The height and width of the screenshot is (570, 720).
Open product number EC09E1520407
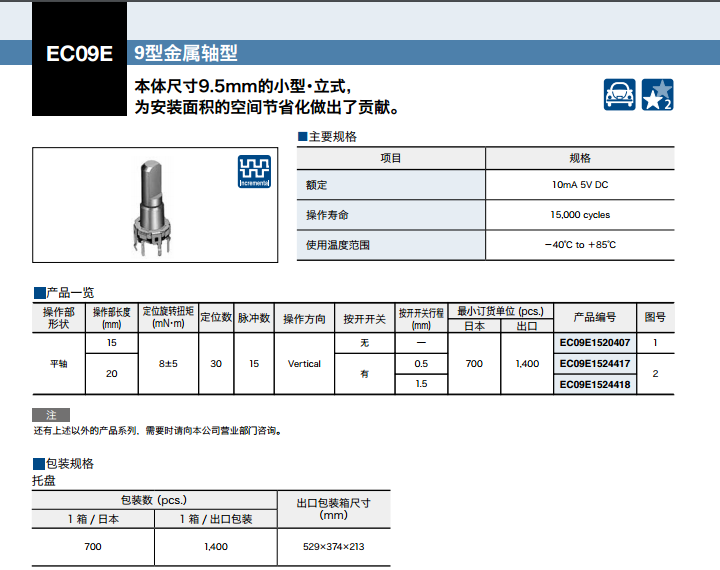pos(594,342)
